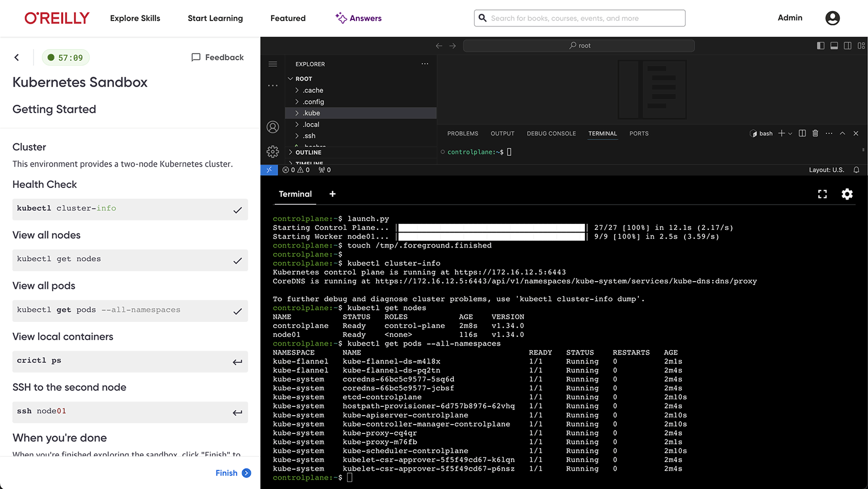Open notifications bell in status bar
This screenshot has width=868, height=489.
(x=856, y=170)
